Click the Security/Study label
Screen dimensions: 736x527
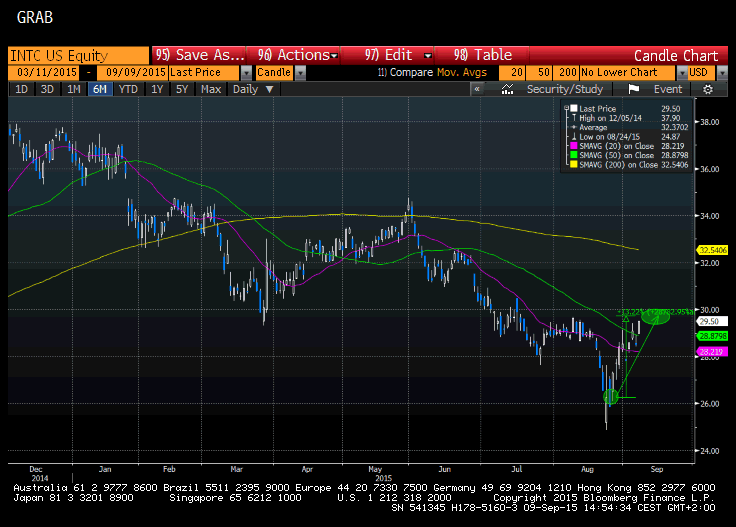(x=565, y=89)
